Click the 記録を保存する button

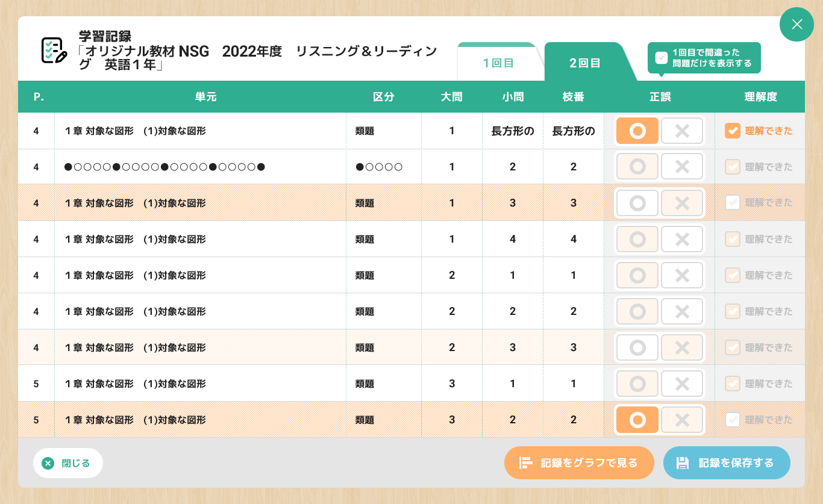[727, 463]
